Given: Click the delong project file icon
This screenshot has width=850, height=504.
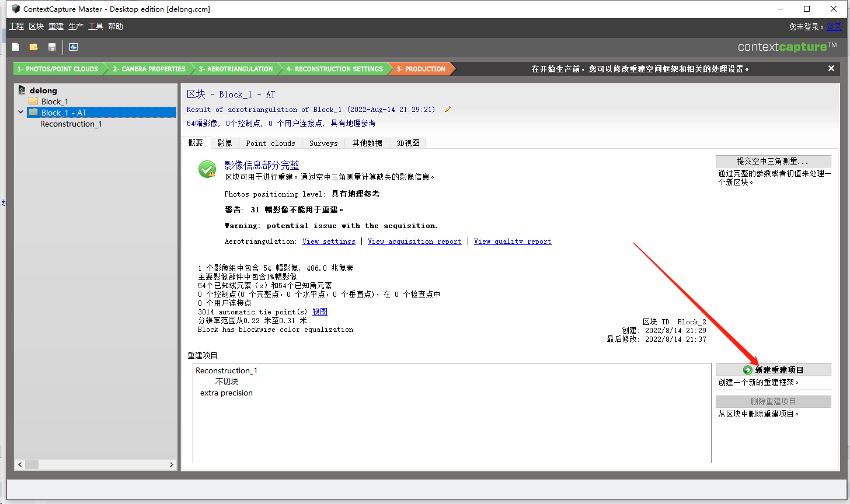Looking at the screenshot, I should click(22, 90).
